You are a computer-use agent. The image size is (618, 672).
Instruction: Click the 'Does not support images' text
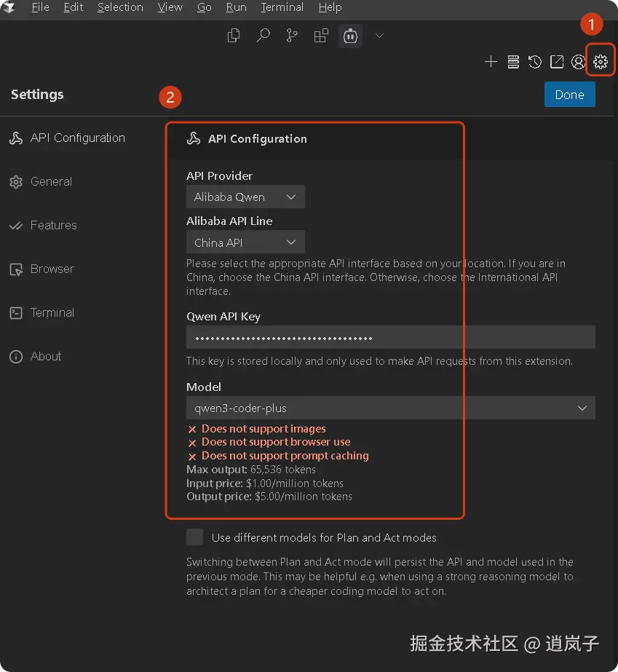264,429
